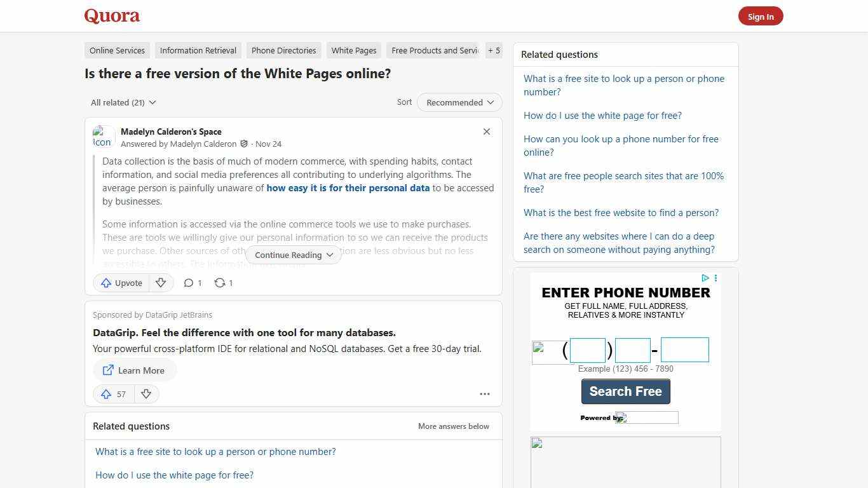Click the Quora logo
Image resolution: width=868 pixels, height=488 pixels.
click(111, 16)
